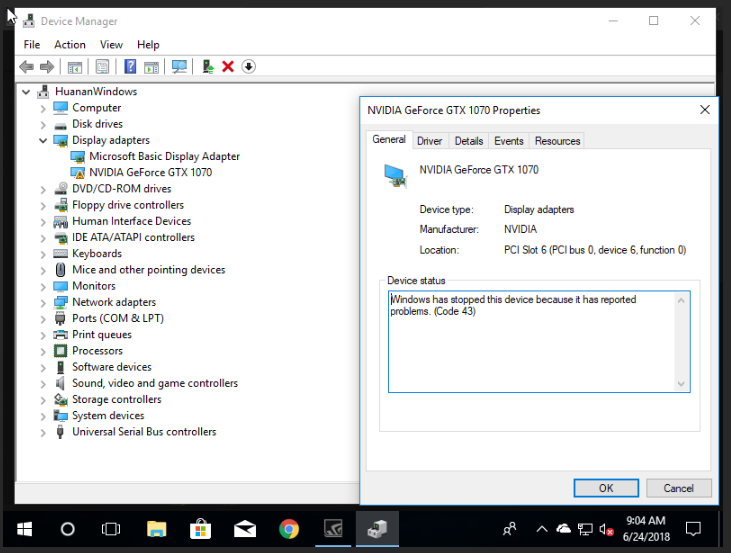
Task: Open the Windows Start menu
Action: [24, 529]
